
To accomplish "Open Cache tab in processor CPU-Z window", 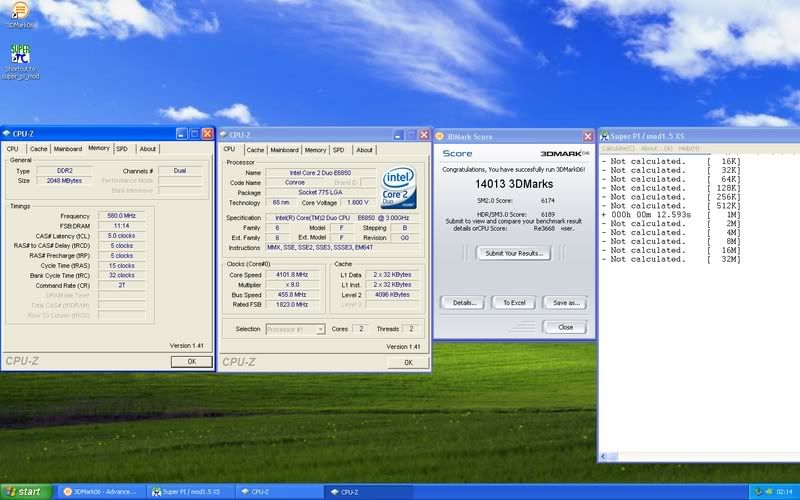I will coord(255,150).
